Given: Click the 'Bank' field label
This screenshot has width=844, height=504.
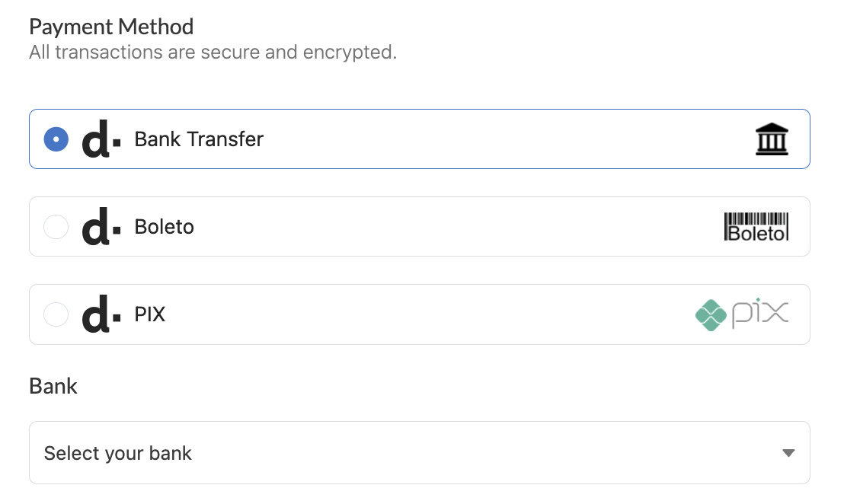Looking at the screenshot, I should [x=53, y=386].
